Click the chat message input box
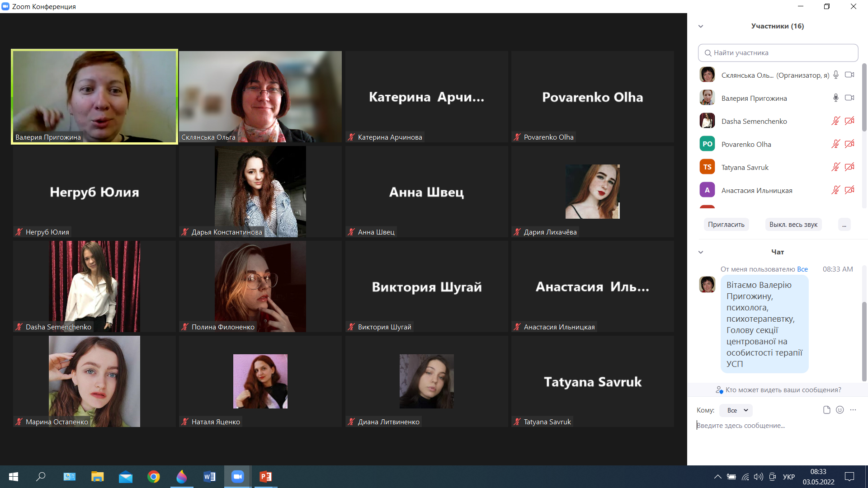This screenshot has height=488, width=868. coord(778,426)
